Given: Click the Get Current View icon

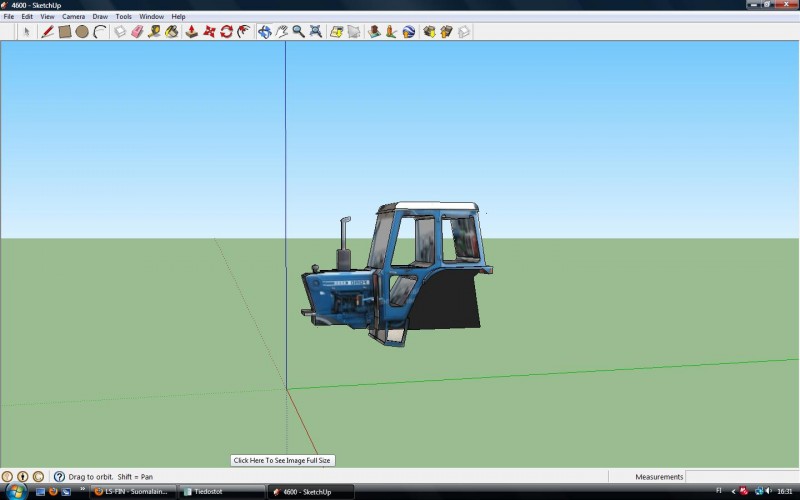Looking at the screenshot, I should [x=336, y=32].
